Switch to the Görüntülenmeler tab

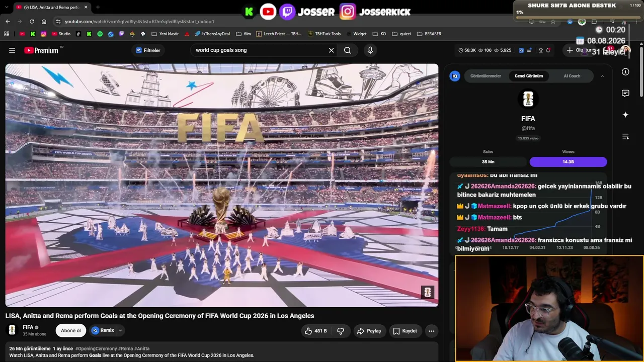tap(486, 76)
